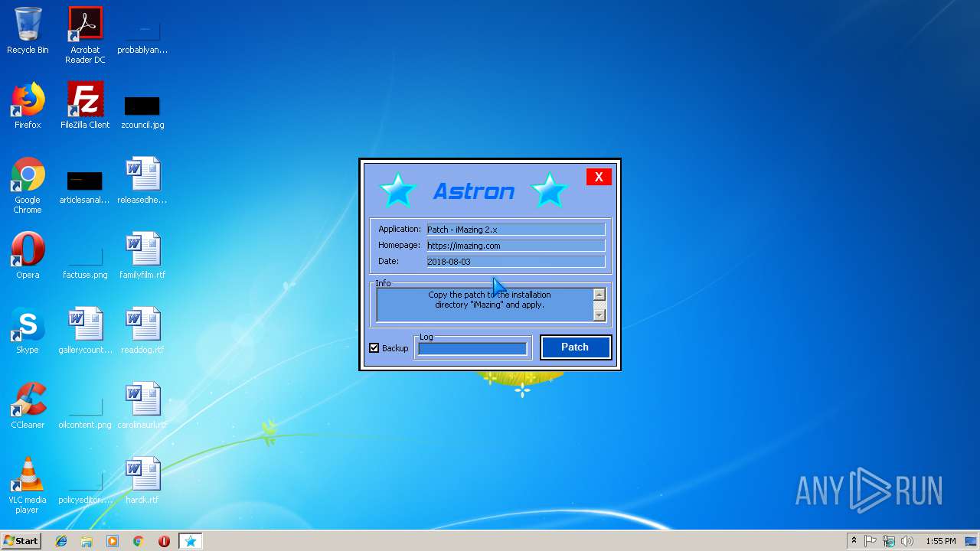Image resolution: width=980 pixels, height=551 pixels.
Task: Click the Application field showing Patch - iMazing 2.x
Action: coord(515,230)
